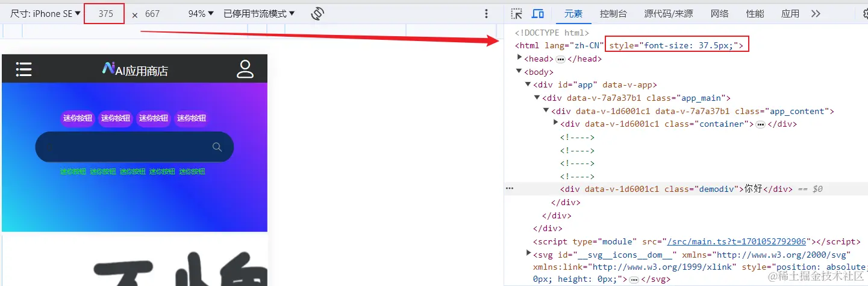
Task: Click the !DOCTYPE html line
Action: tap(552, 33)
